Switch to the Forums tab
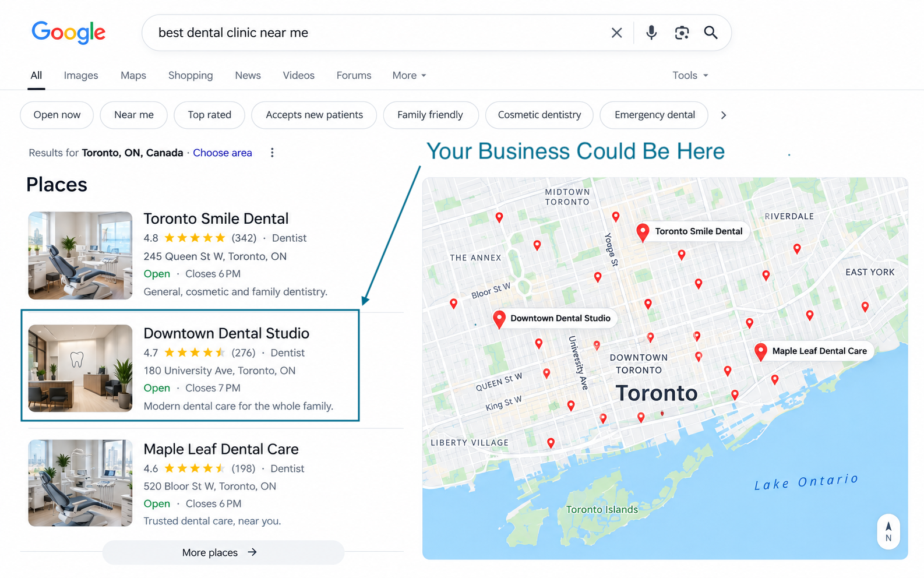Image resolution: width=924 pixels, height=578 pixels. coord(354,75)
